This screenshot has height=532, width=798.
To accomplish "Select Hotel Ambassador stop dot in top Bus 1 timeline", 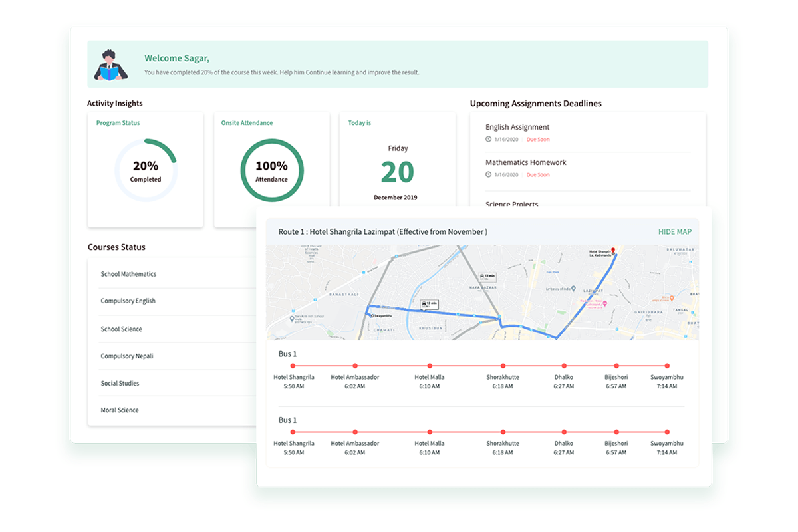I will pos(355,366).
